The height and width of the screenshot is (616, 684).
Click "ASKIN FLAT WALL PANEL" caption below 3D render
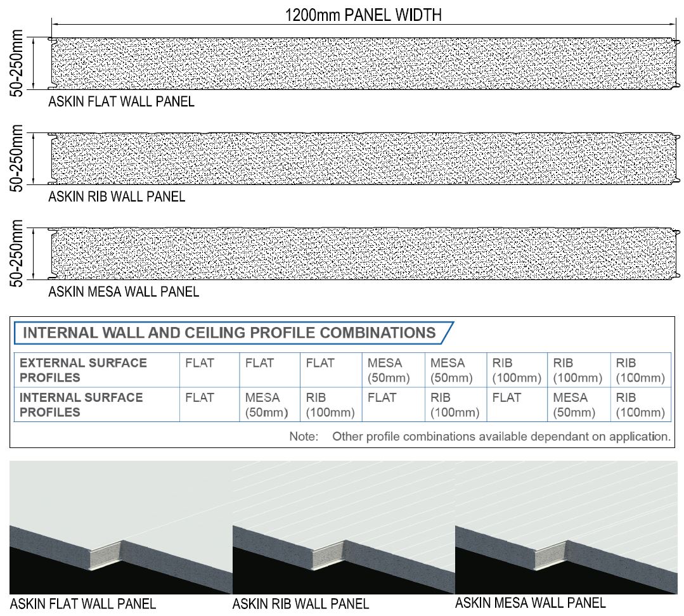point(83,604)
